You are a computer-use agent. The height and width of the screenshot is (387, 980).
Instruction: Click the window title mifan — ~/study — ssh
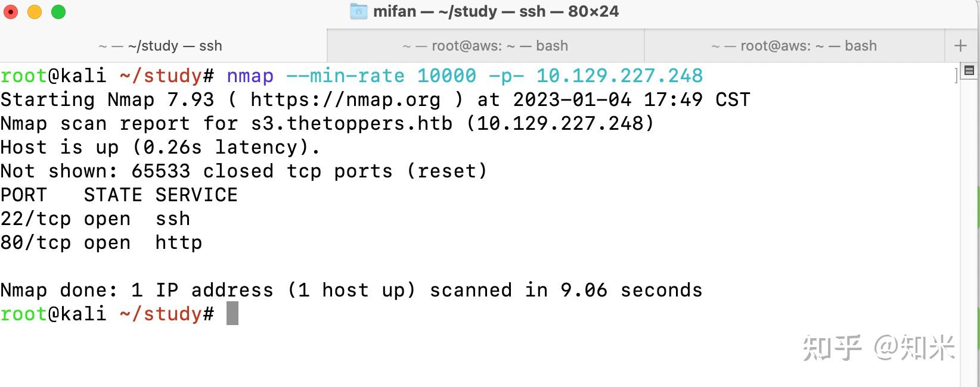(496, 11)
